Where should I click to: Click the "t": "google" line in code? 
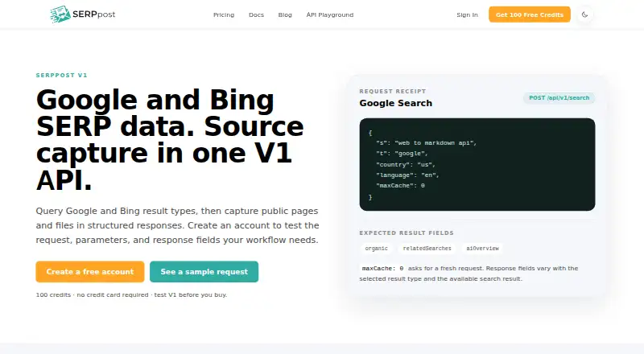pyautogui.click(x=402, y=154)
